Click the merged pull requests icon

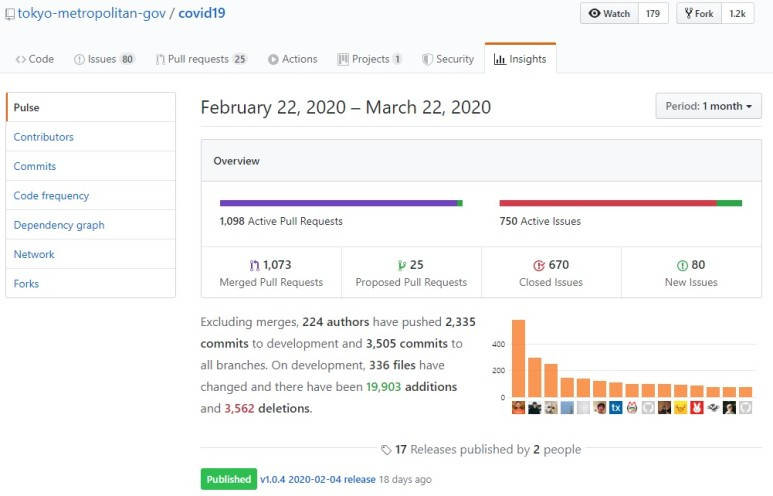click(x=254, y=265)
